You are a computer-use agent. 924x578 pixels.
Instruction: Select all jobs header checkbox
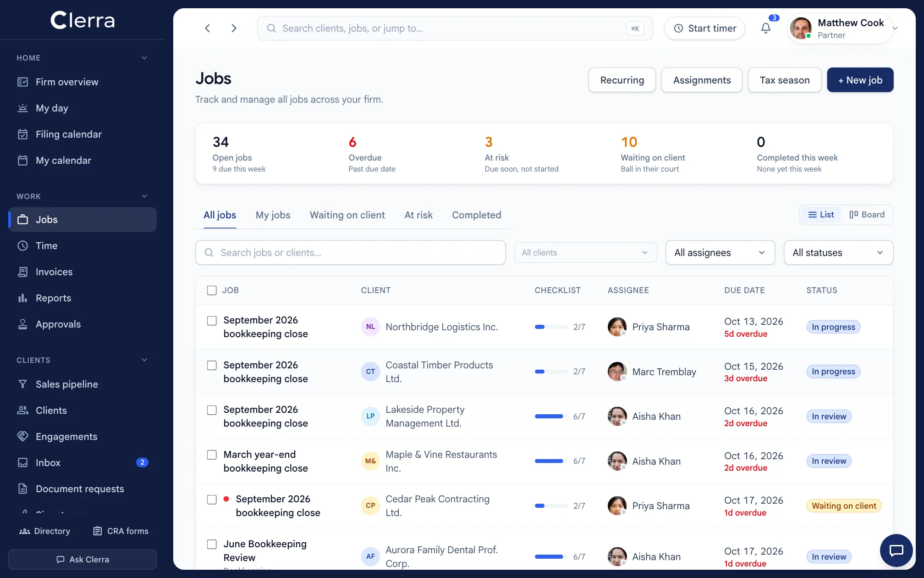click(x=212, y=290)
